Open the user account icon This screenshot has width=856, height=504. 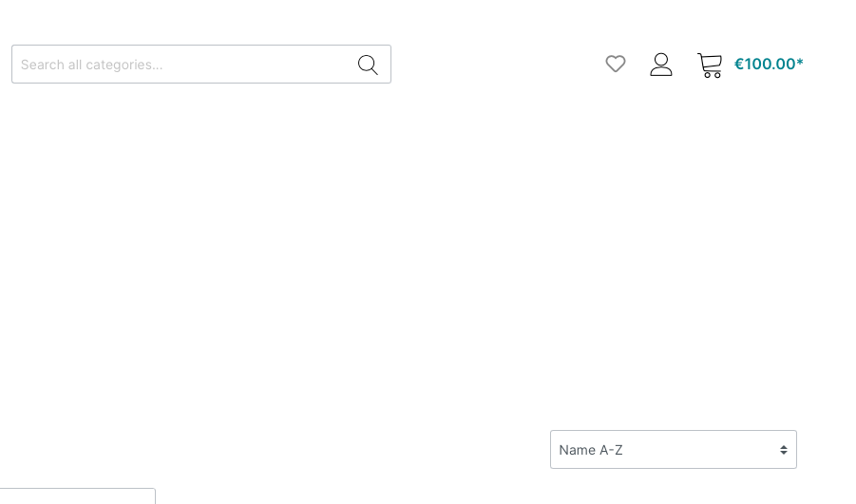(x=660, y=65)
